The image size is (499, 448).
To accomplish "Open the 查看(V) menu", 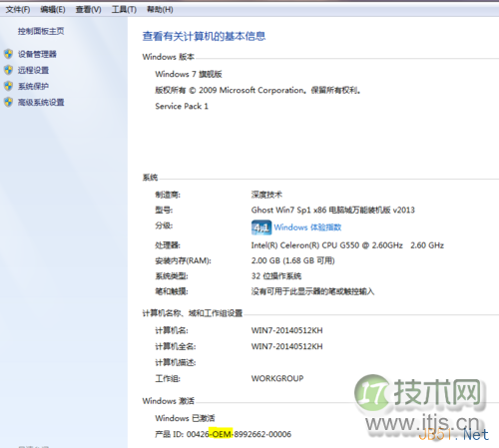I will click(88, 10).
